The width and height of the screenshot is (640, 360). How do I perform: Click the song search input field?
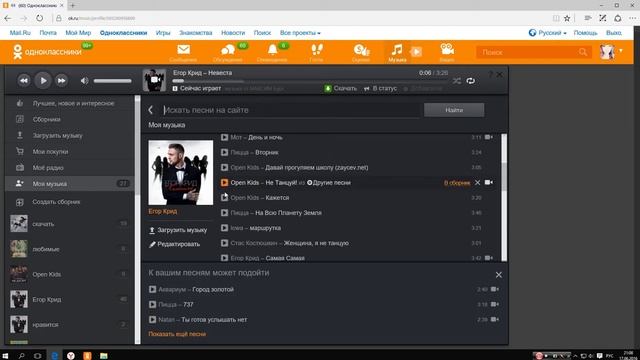[x=291, y=110]
